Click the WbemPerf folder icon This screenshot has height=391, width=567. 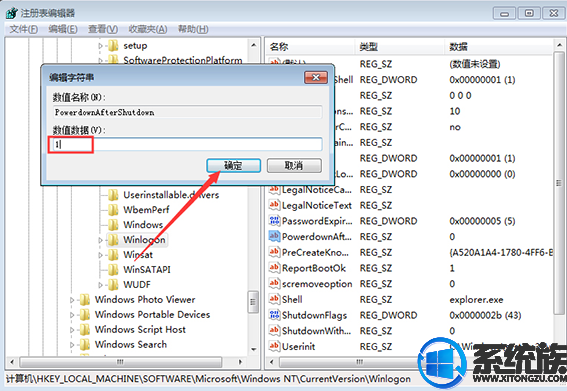click(113, 210)
